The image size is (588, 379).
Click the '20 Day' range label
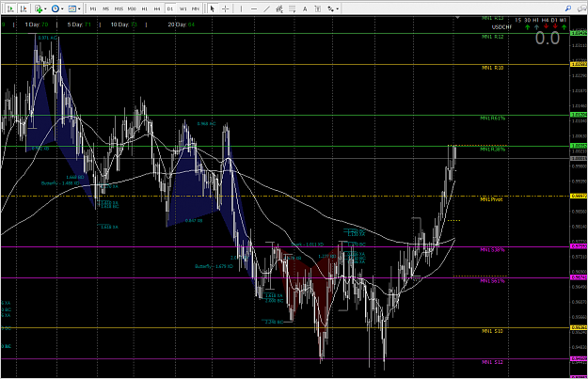(182, 24)
